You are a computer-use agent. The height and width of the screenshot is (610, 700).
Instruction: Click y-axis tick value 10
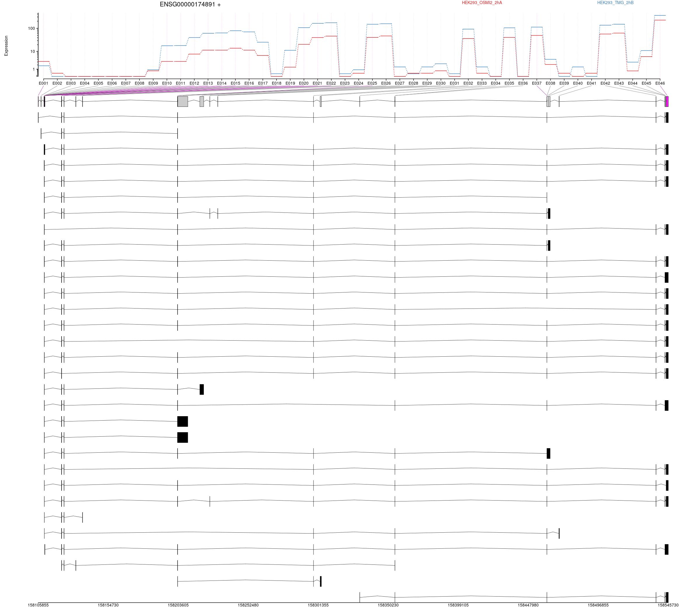[33, 52]
